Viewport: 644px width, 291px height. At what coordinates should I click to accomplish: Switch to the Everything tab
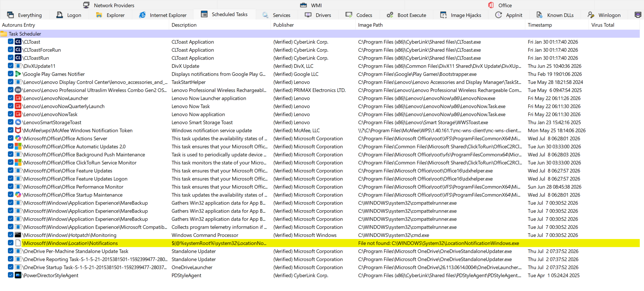coord(24,15)
